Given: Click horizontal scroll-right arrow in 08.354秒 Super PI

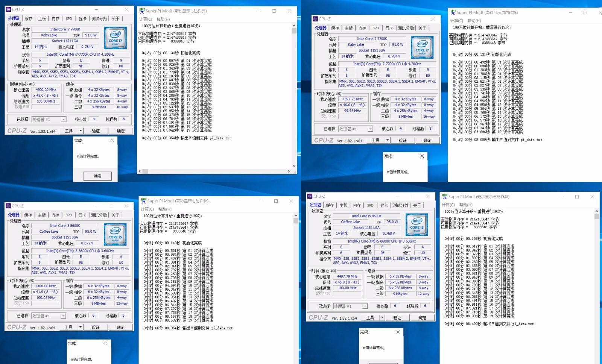Looking at the screenshot, I should coord(289,171).
